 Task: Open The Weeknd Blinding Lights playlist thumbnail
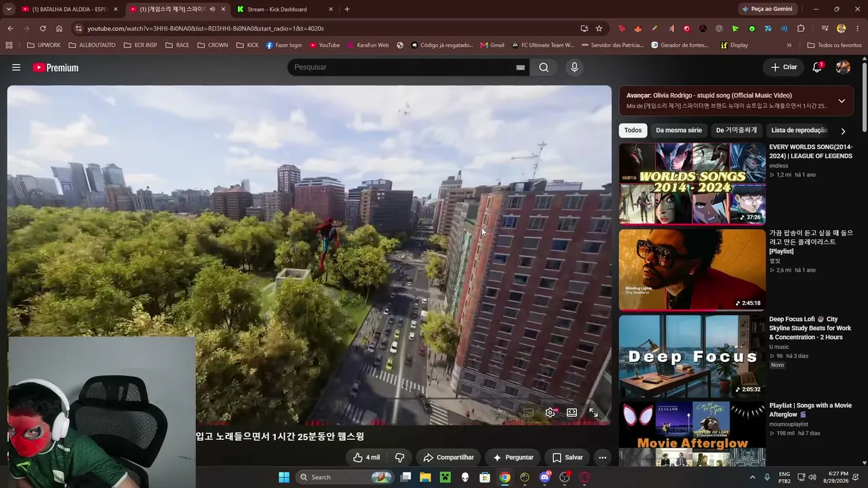(x=692, y=270)
